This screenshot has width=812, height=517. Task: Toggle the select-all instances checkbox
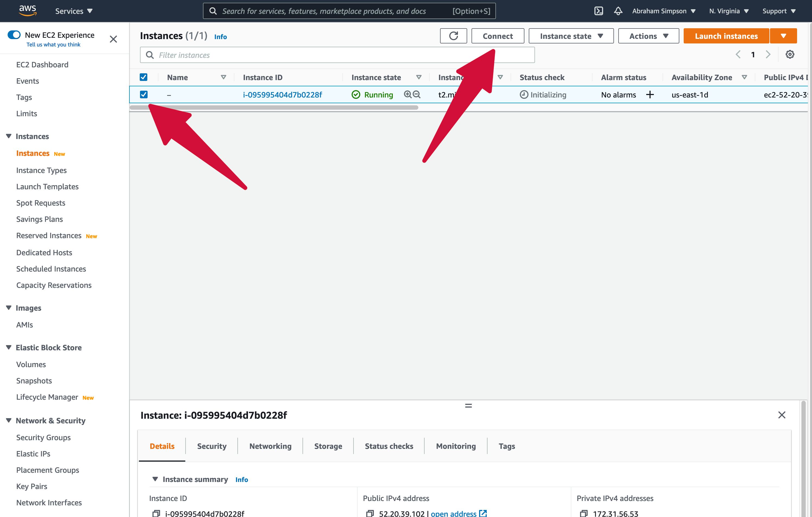coord(144,77)
